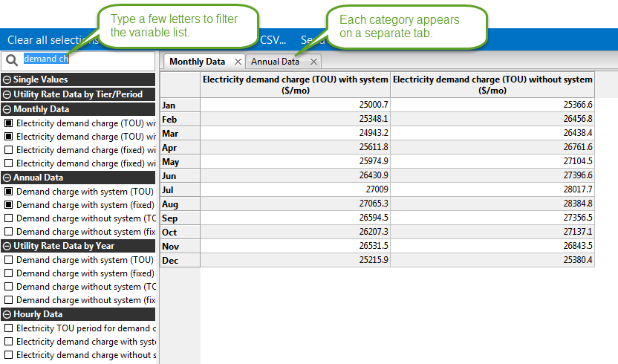Close the Monthly Data tab
Image resolution: width=618 pixels, height=364 pixels.
(238, 62)
